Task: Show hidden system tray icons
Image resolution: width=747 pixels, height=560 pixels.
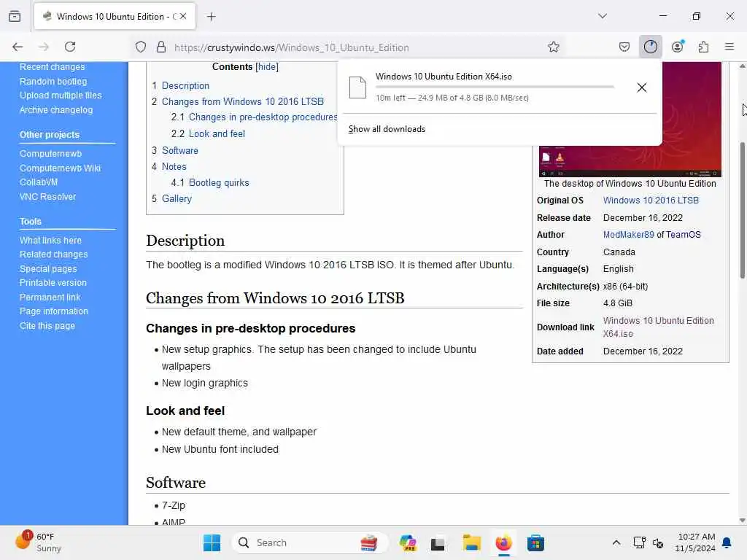Action: click(616, 542)
